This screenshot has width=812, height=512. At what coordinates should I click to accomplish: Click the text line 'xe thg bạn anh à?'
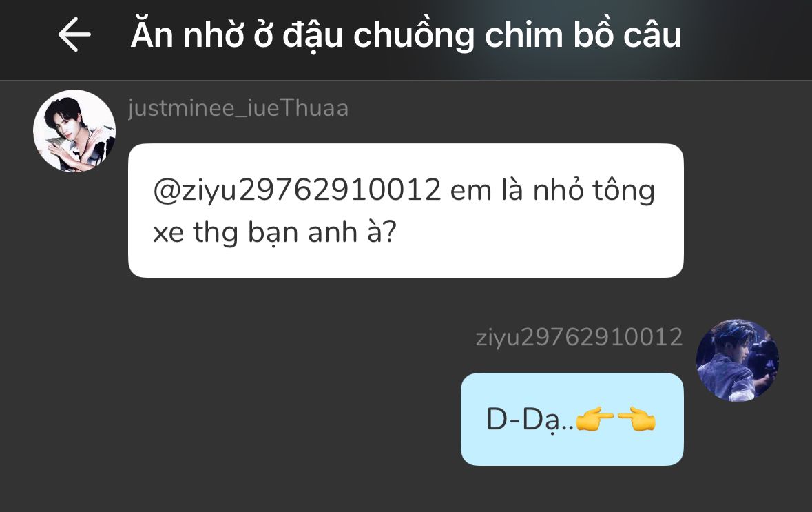coord(275,232)
